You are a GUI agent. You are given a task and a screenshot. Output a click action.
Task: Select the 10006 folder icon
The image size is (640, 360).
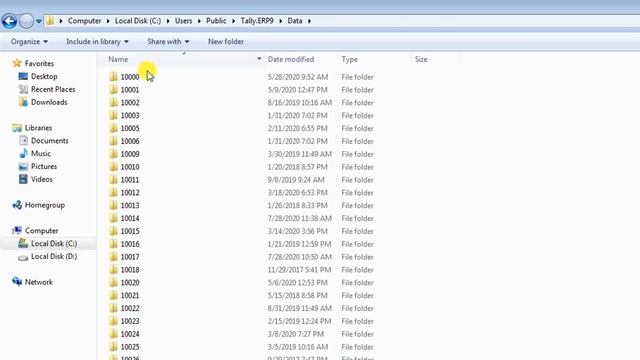pos(113,141)
